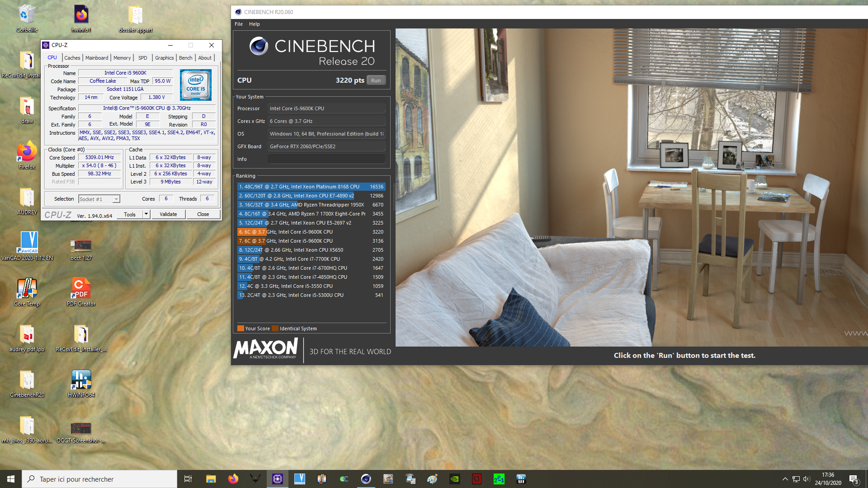Switch to the Memory tab in CPU-Z

[x=122, y=58]
